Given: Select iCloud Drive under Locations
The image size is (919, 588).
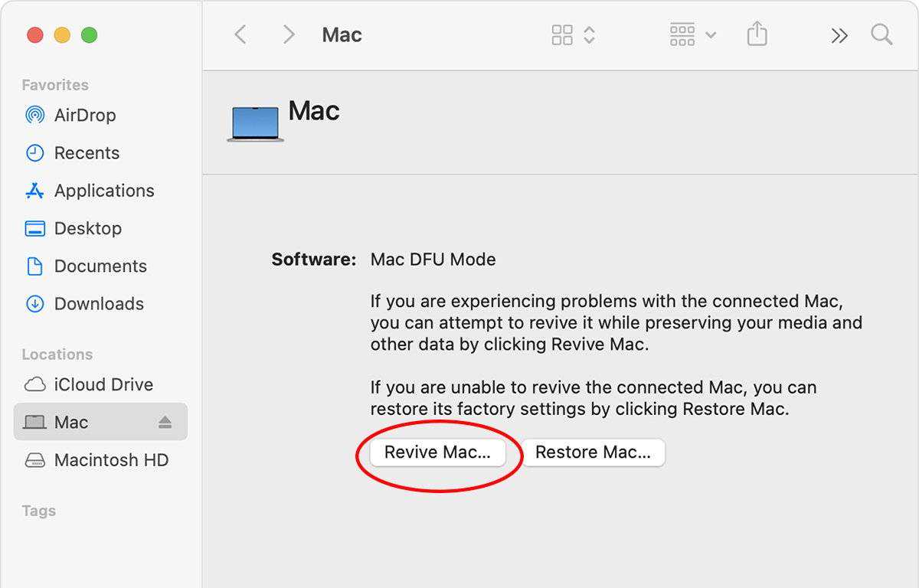Looking at the screenshot, I should tap(103, 384).
